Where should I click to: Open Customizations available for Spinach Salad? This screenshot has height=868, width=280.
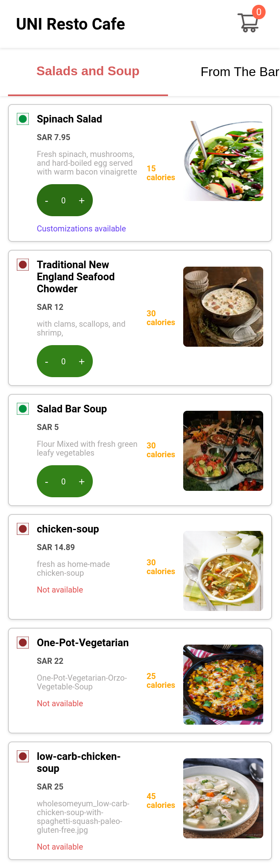[x=81, y=228]
